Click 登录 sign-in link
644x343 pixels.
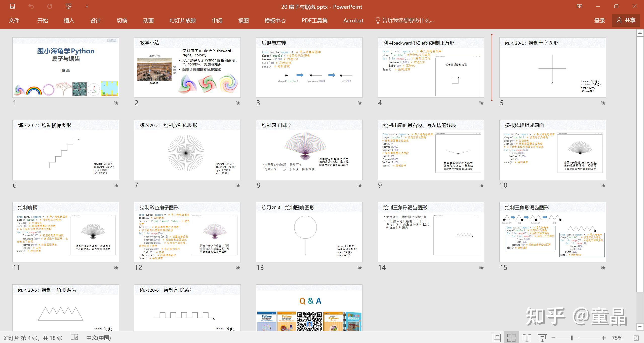(599, 21)
